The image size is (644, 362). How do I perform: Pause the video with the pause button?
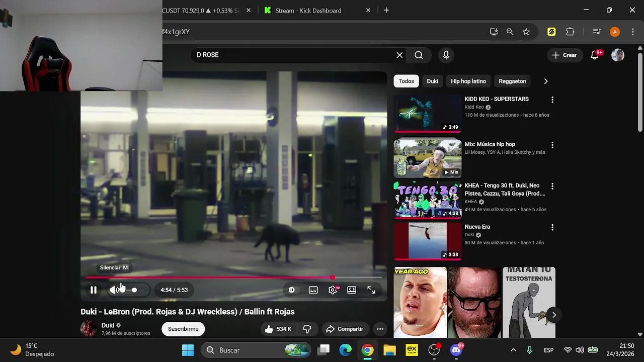pyautogui.click(x=94, y=290)
